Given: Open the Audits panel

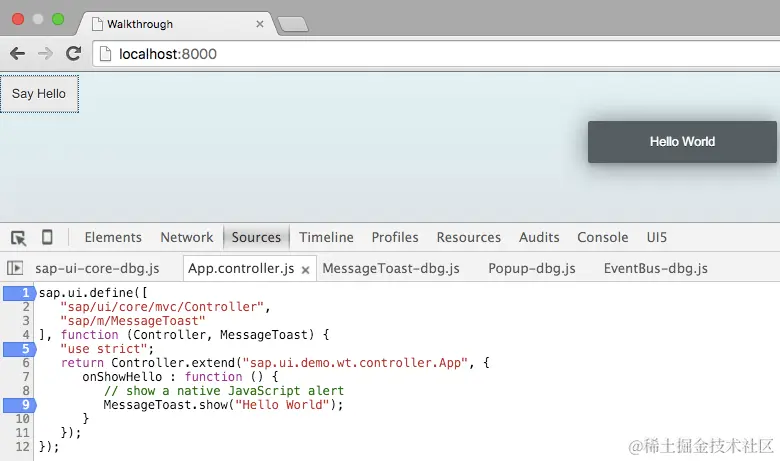Looking at the screenshot, I should coord(539,237).
